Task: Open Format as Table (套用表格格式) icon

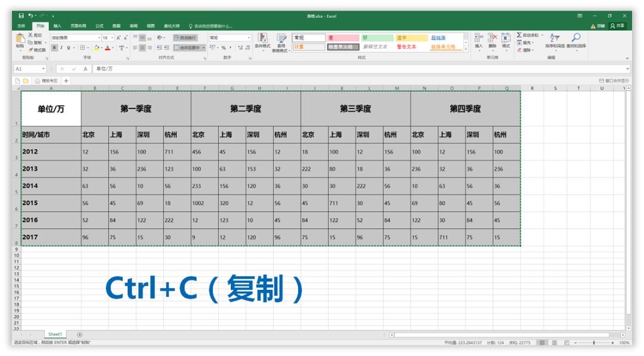Action: [281, 39]
